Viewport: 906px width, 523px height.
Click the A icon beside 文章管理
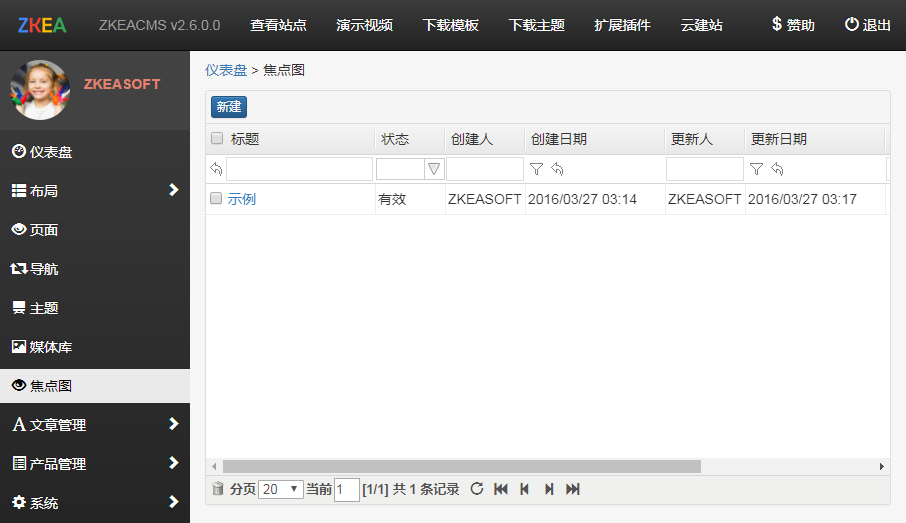(x=19, y=425)
